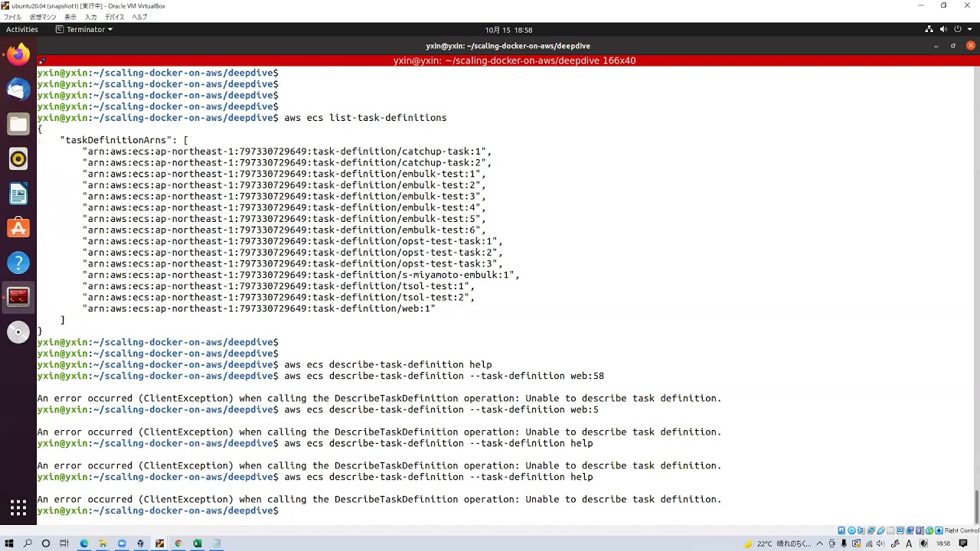Open the VirtualBox ヘルプ menu
980x551 pixels.
click(139, 17)
